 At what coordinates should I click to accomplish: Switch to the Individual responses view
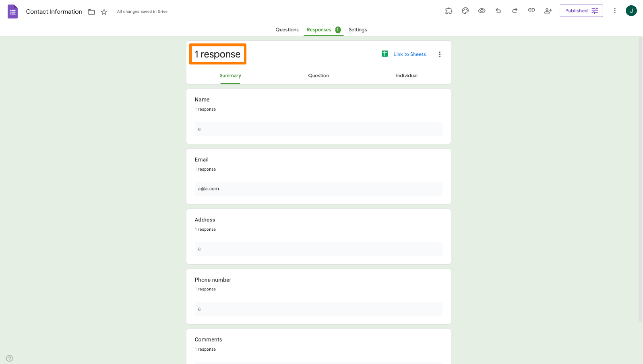coord(406,75)
